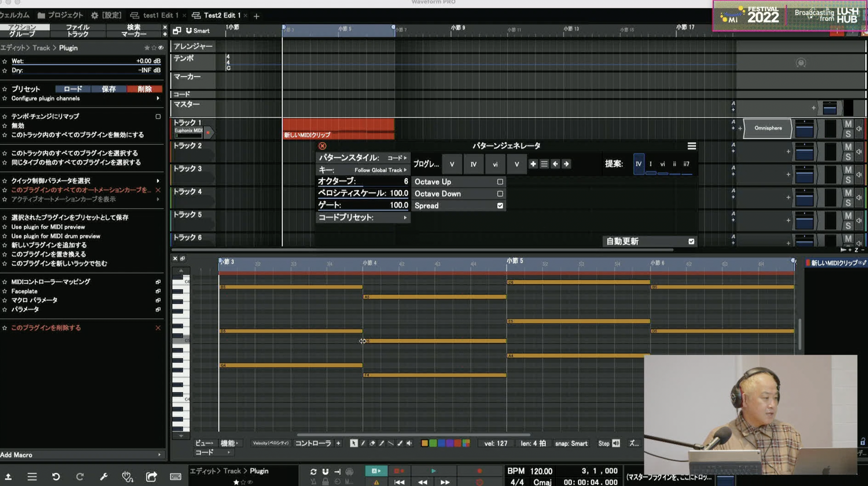Toggle the Step entry speaker button
This screenshot has width=868, height=486.
coord(616,443)
